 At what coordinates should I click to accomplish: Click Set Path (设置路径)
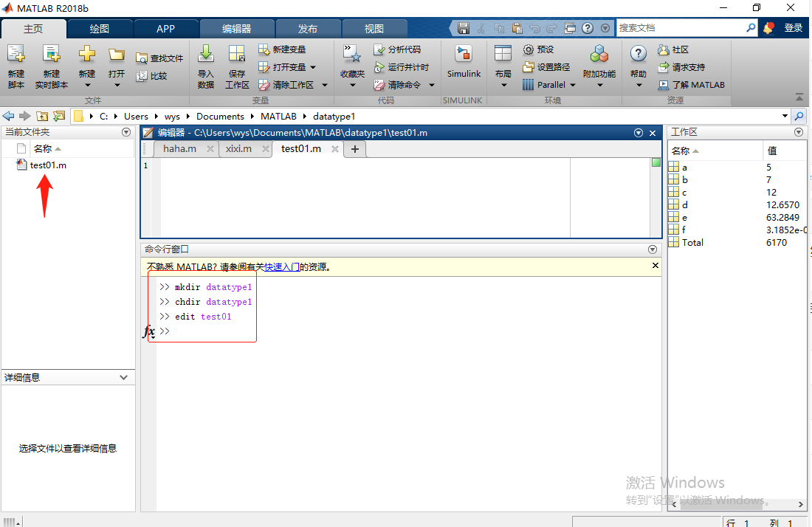(546, 67)
